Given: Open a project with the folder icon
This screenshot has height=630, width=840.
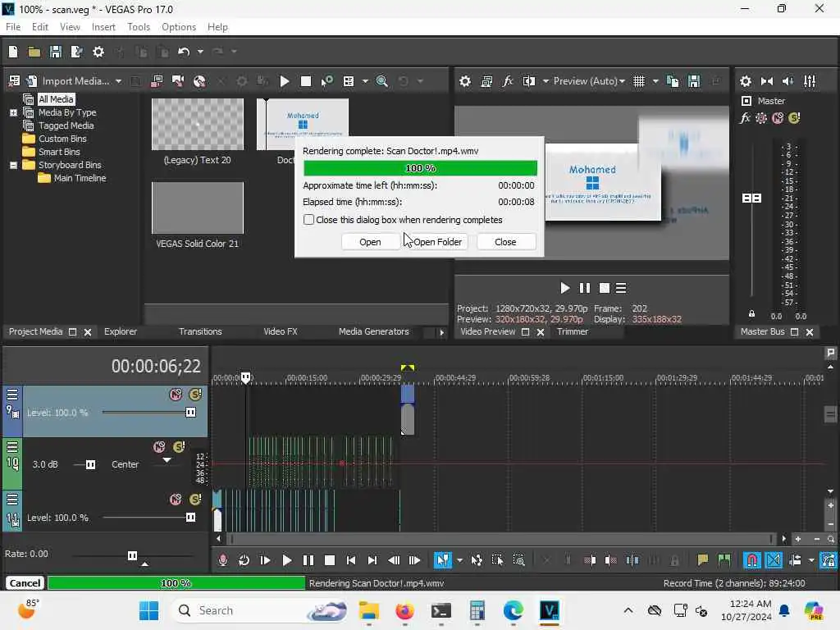Looking at the screenshot, I should coord(34,52).
